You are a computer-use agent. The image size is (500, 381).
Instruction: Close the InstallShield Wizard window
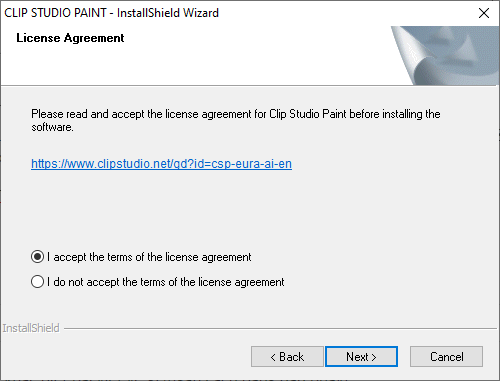(x=484, y=13)
